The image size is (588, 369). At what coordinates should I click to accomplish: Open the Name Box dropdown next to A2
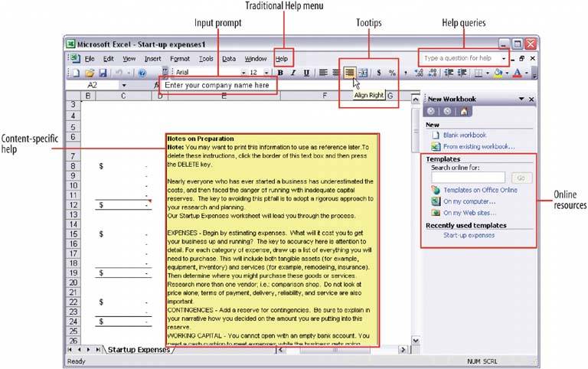click(x=124, y=86)
